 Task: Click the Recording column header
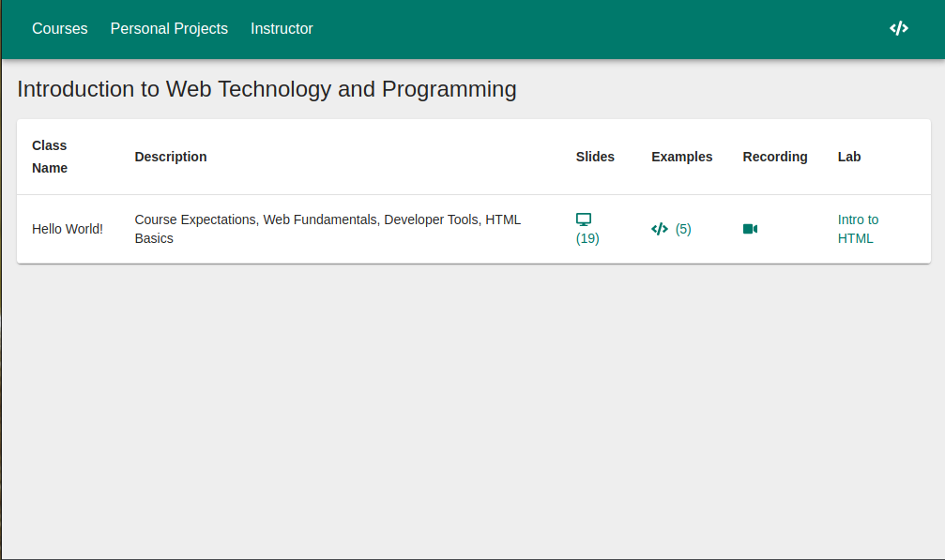point(775,157)
